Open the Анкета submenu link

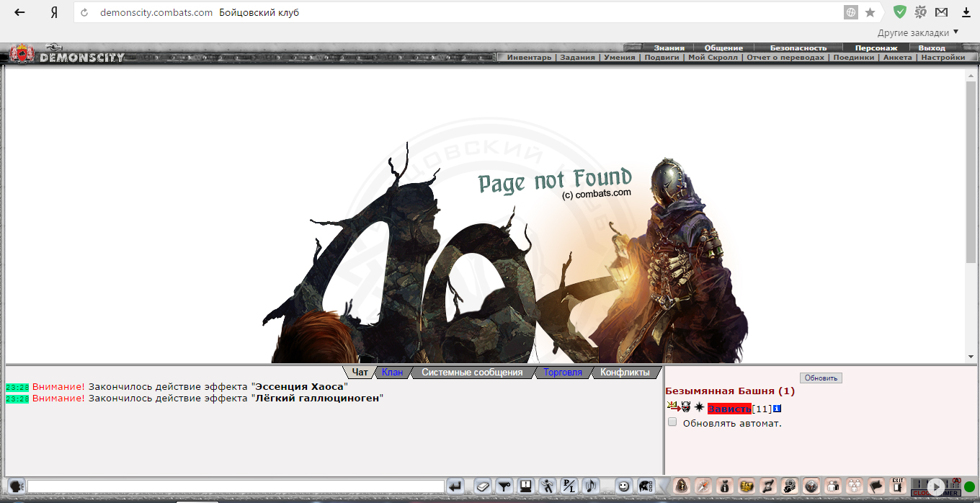[898, 58]
